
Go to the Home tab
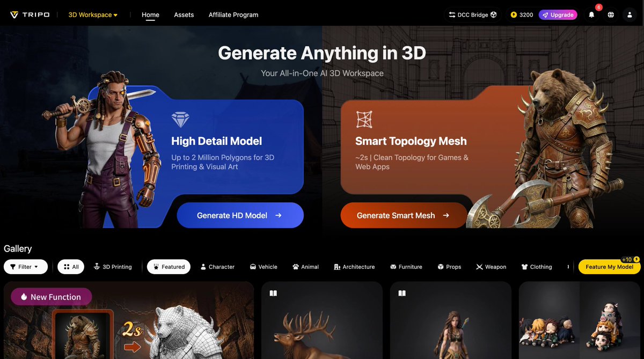[x=150, y=14]
